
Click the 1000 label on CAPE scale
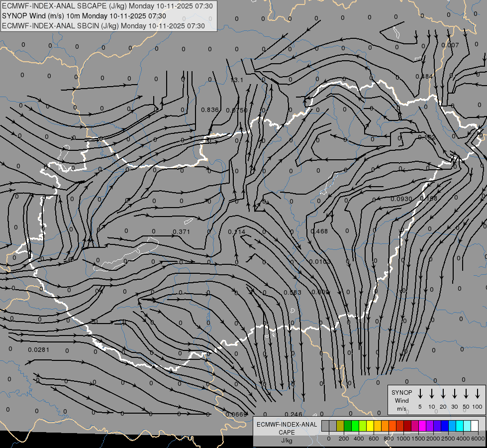tap(403, 439)
